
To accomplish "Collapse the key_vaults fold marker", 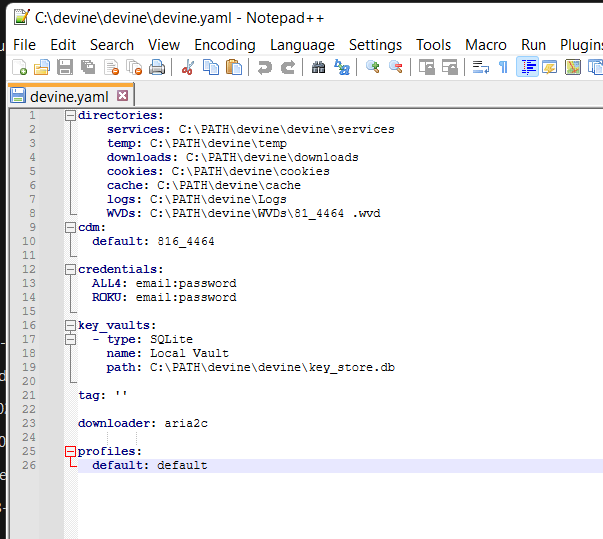I will tap(70, 325).
